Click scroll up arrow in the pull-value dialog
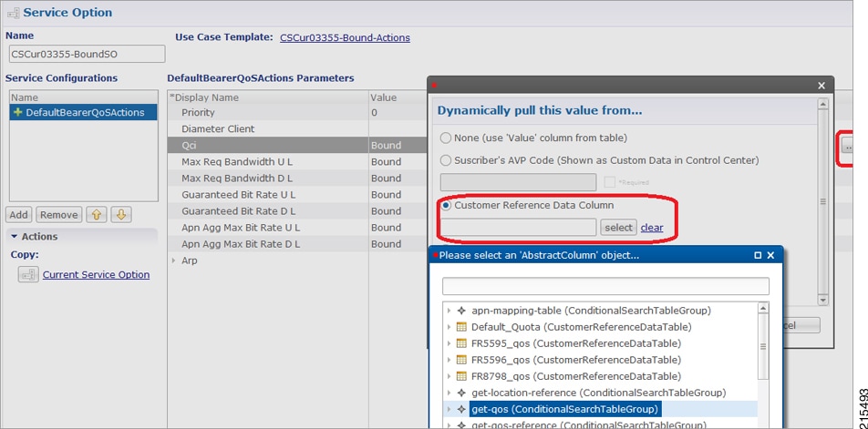The width and height of the screenshot is (868, 429). tap(823, 104)
